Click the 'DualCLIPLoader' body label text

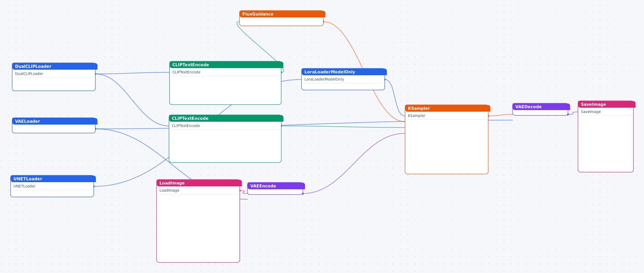point(29,74)
